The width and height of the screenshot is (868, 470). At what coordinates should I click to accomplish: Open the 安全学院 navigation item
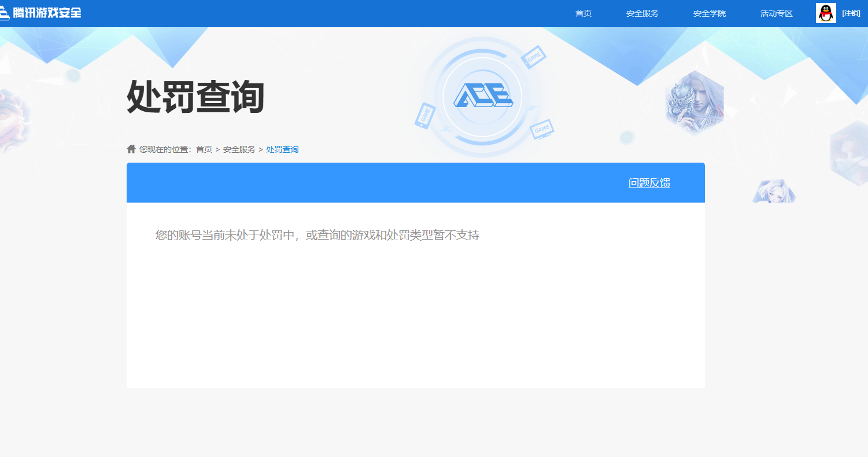709,13
